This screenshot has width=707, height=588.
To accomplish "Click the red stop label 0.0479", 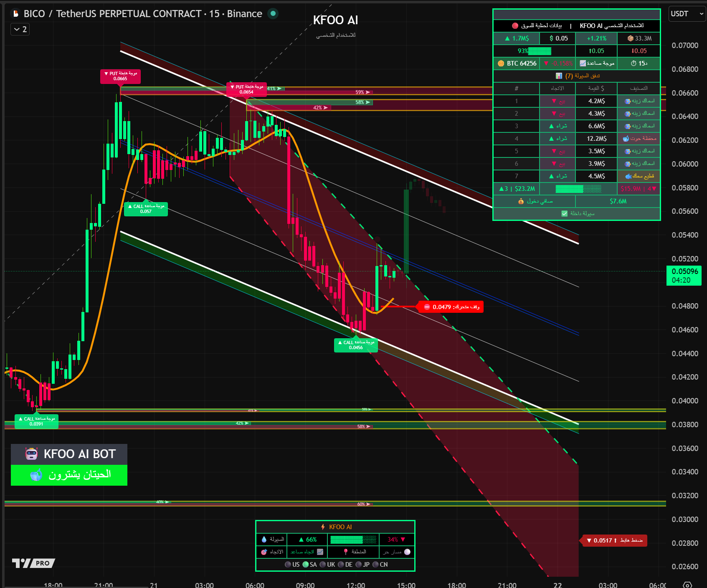I will 451,307.
